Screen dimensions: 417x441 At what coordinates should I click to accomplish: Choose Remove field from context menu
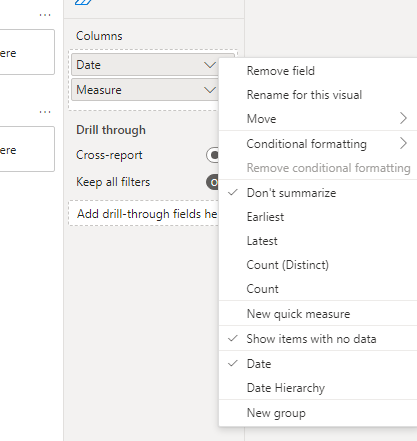tap(318, 71)
